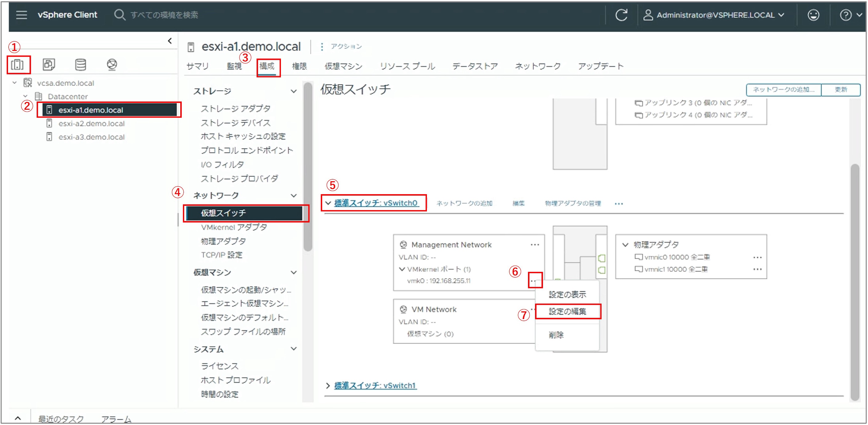Collapse VMkernel ポート (1) list
Screen dimensions: 868x425
(402, 269)
